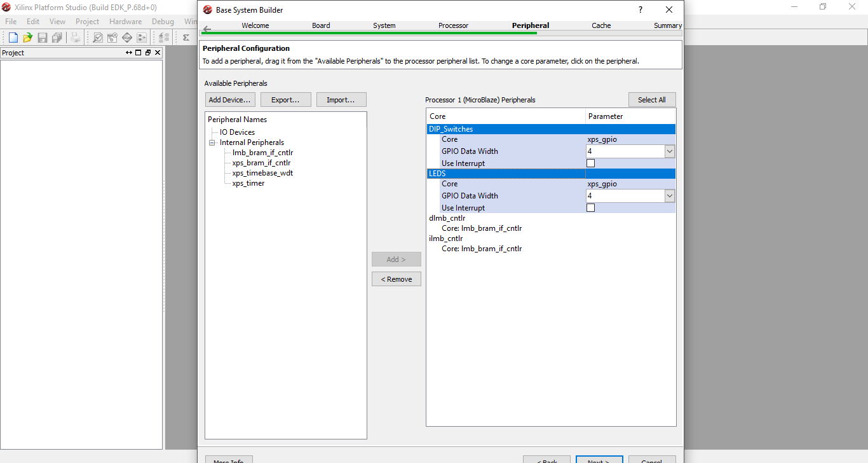Click the Print toolbar icon
Viewport: 868px width, 463px height.
pos(76,38)
